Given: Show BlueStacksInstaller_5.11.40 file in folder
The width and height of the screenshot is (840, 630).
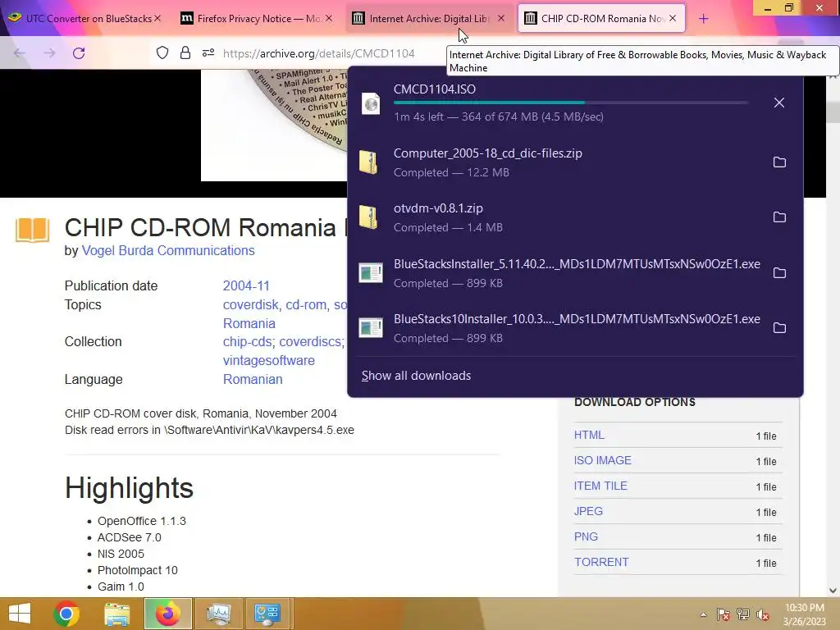Looking at the screenshot, I should pyautogui.click(x=779, y=272).
